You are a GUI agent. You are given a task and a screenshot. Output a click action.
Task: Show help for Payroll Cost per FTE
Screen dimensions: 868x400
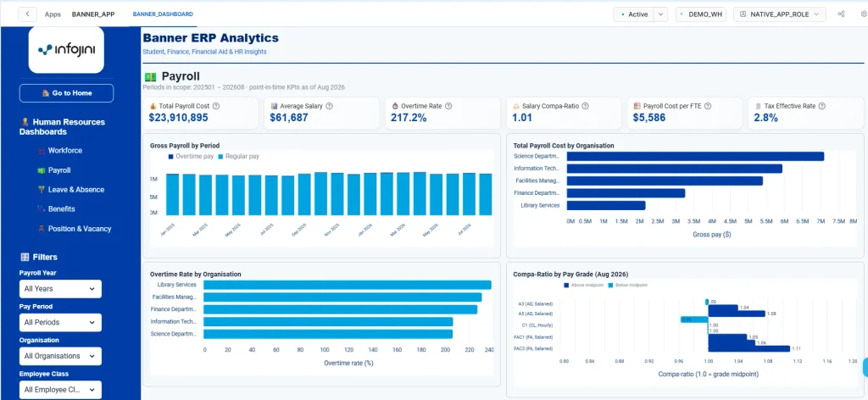point(708,106)
